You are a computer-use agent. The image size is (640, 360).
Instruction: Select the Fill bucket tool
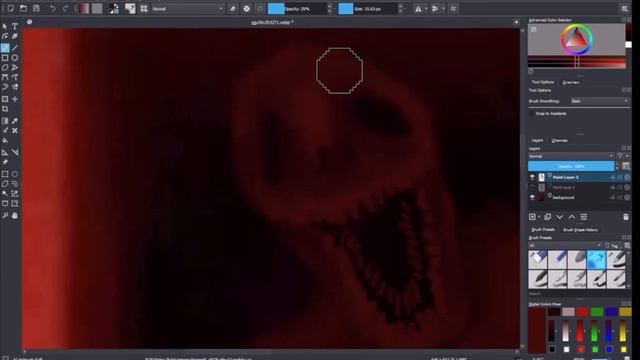point(5,141)
